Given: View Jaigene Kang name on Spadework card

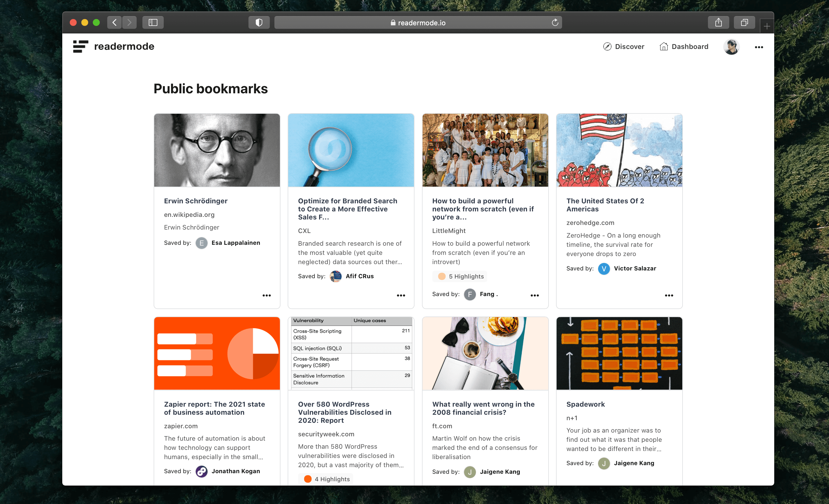Looking at the screenshot, I should 634,463.
